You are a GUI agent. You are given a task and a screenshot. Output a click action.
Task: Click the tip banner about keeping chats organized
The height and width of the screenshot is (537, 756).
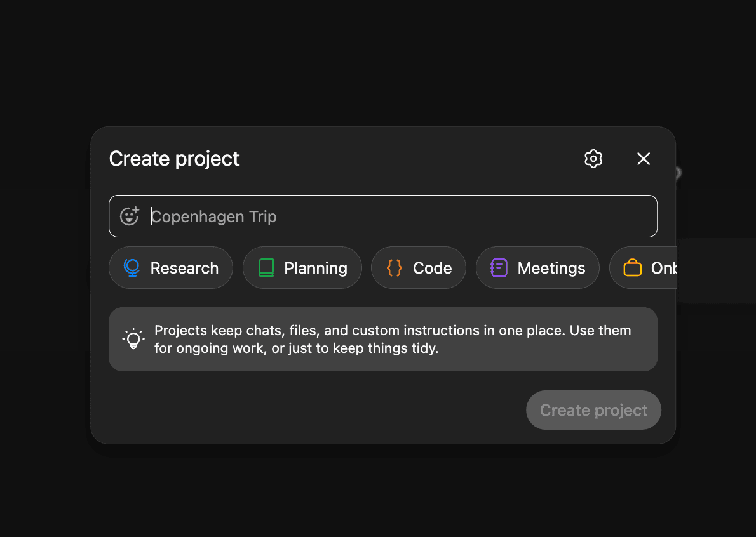pyautogui.click(x=383, y=338)
